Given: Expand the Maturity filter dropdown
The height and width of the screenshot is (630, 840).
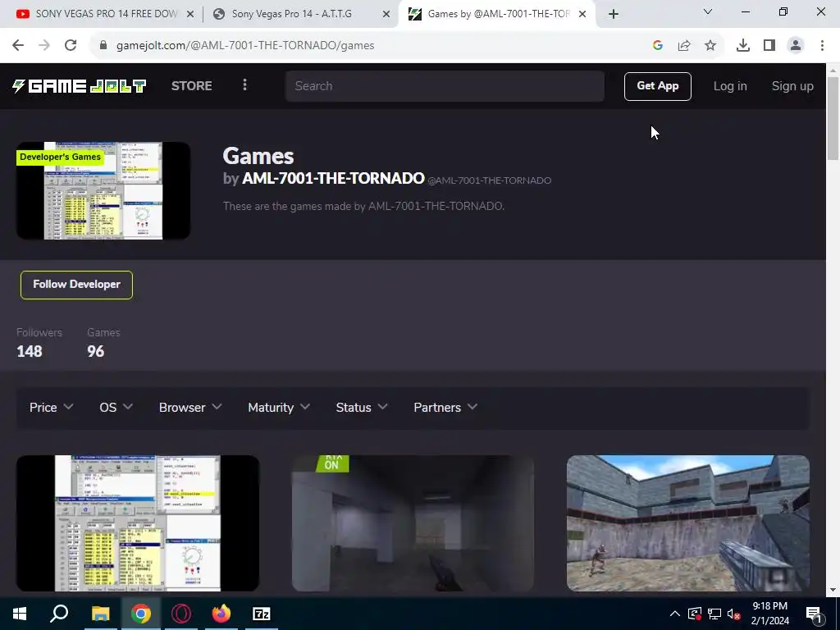Looking at the screenshot, I should 279,408.
